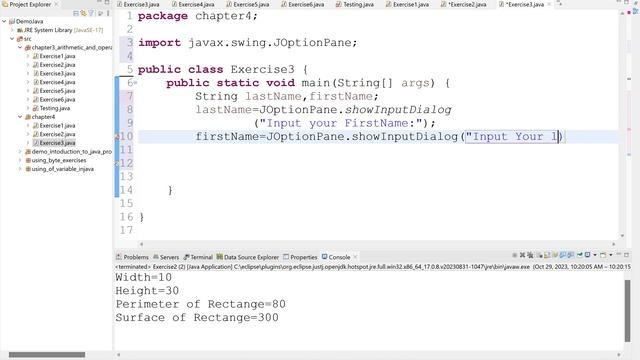Open the Exercise4.java editor tab
Screen dimensions: 640x360
coord(193,4)
